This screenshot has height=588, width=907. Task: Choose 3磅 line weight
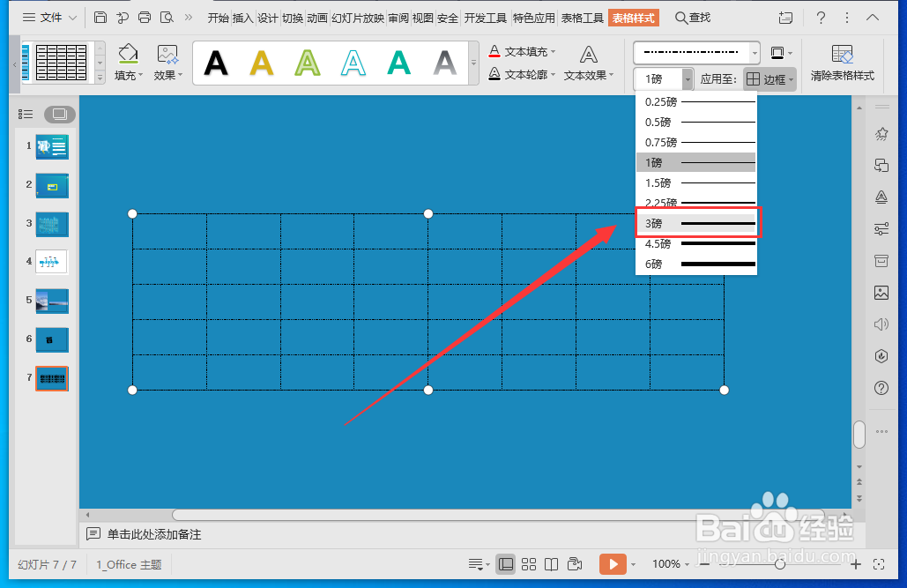click(696, 223)
